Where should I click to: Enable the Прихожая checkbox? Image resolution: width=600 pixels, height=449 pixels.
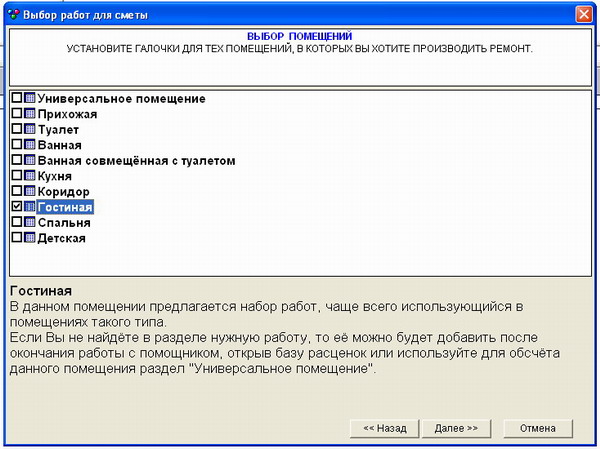pos(16,113)
